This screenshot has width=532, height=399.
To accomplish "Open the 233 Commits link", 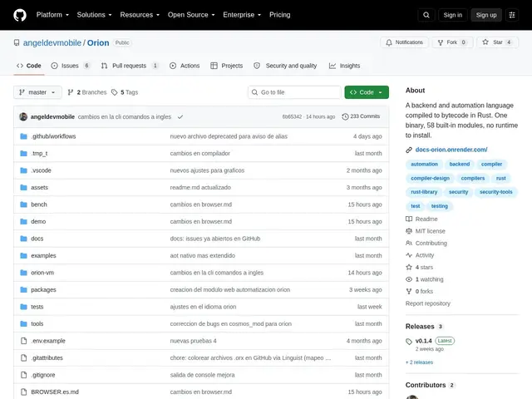I will coord(361,116).
